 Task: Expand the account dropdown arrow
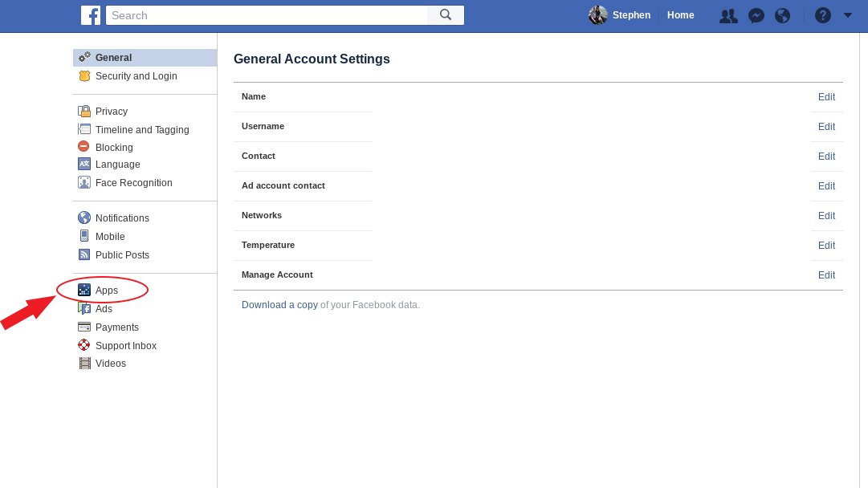tap(847, 15)
